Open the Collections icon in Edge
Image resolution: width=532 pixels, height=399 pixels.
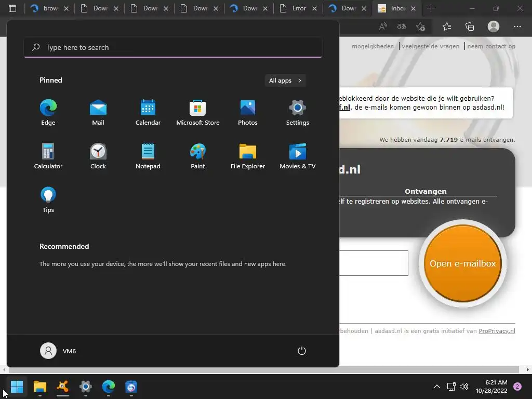pos(470,26)
